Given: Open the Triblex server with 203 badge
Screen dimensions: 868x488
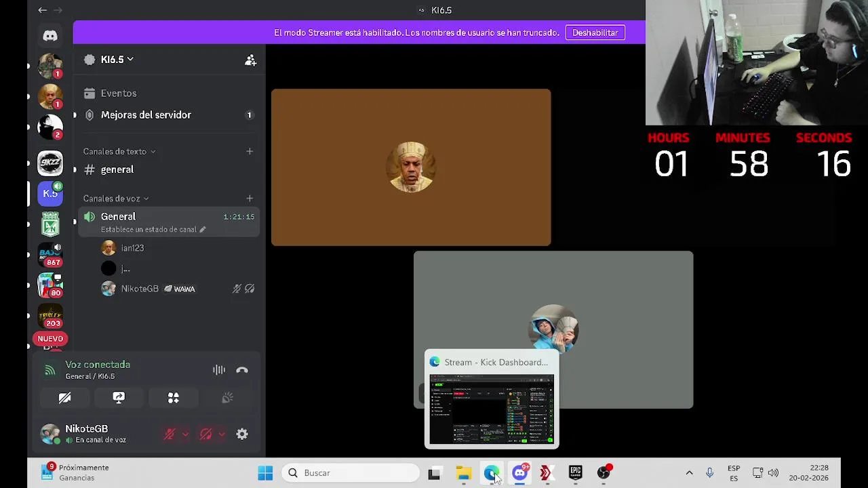Looking at the screenshot, I should (50, 316).
